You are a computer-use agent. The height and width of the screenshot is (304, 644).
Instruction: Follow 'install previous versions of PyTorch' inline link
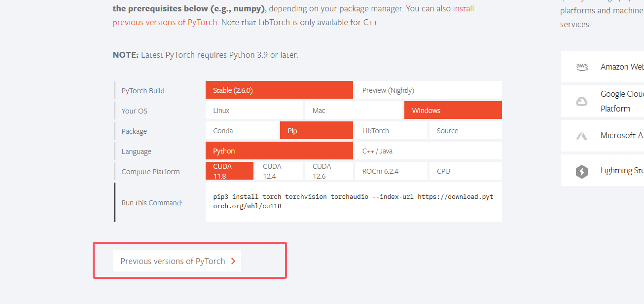click(293, 15)
